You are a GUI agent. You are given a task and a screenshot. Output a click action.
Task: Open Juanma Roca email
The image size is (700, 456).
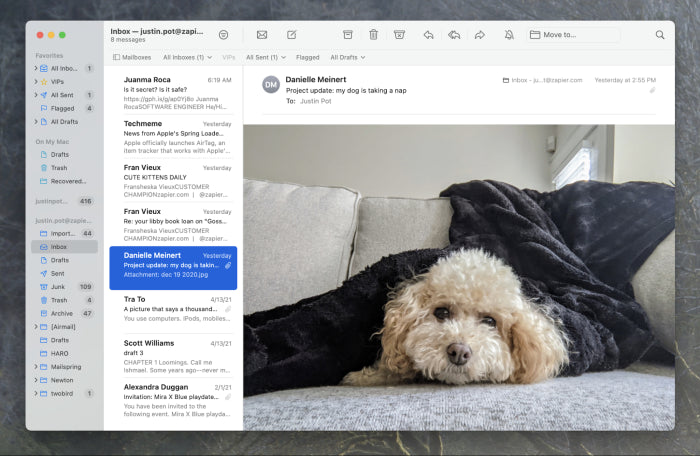[173, 92]
